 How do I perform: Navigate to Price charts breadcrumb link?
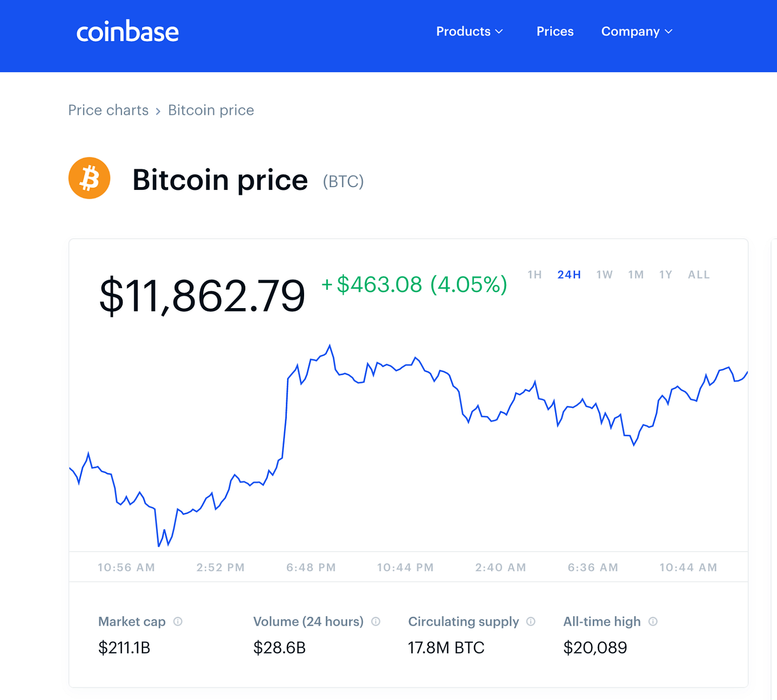click(108, 110)
